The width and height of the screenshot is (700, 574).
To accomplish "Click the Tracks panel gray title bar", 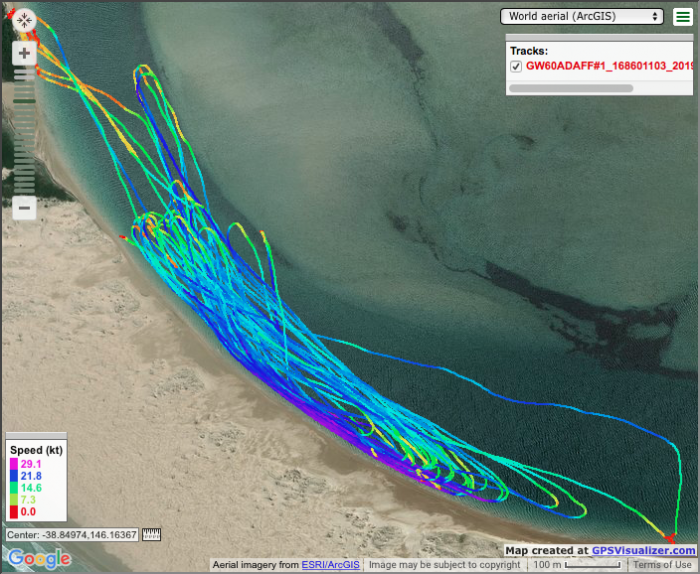I will [600, 37].
